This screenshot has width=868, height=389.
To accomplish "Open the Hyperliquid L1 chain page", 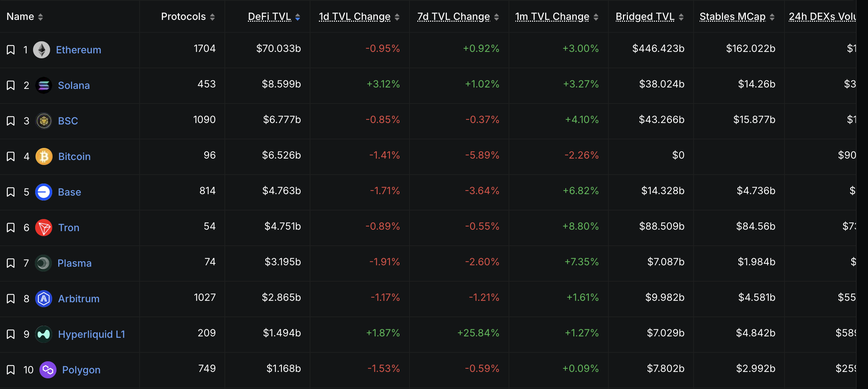I will coord(92,334).
